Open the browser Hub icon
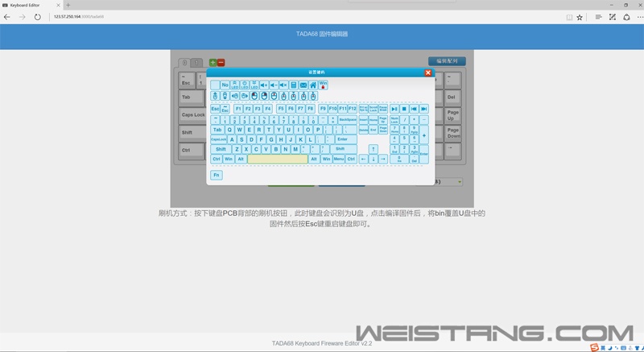644x352 pixels. (x=598, y=17)
